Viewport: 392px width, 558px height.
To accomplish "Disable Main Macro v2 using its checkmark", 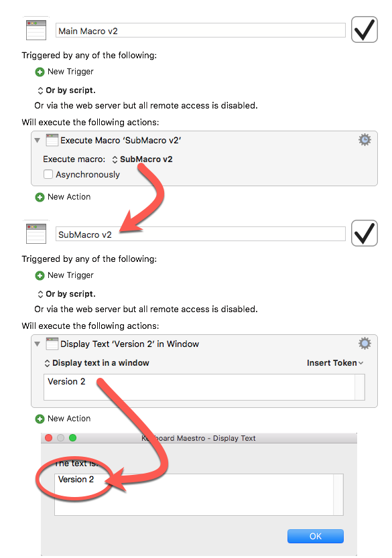I will point(365,29).
